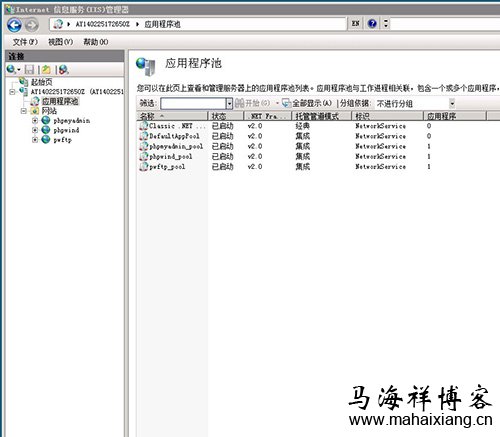
Task: Open the 视图(V) menu
Action: pos(60,42)
